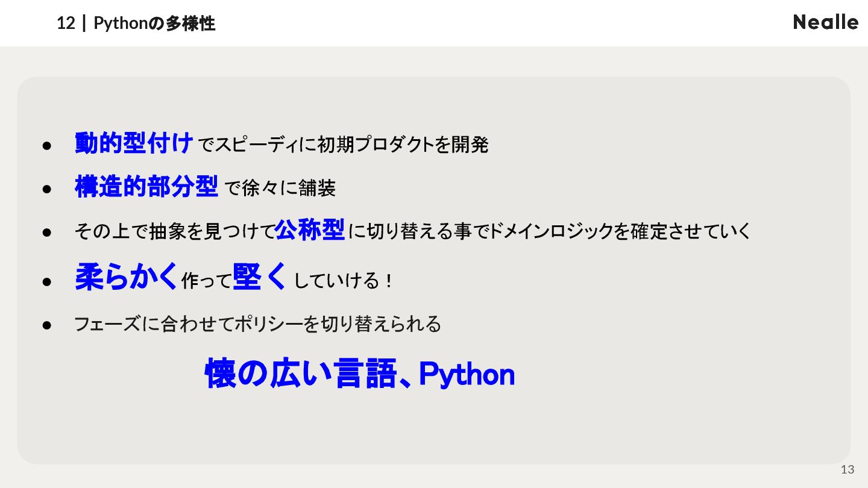This screenshot has width=868, height=488.
Task: Click the text "していける！"
Action: [344, 281]
